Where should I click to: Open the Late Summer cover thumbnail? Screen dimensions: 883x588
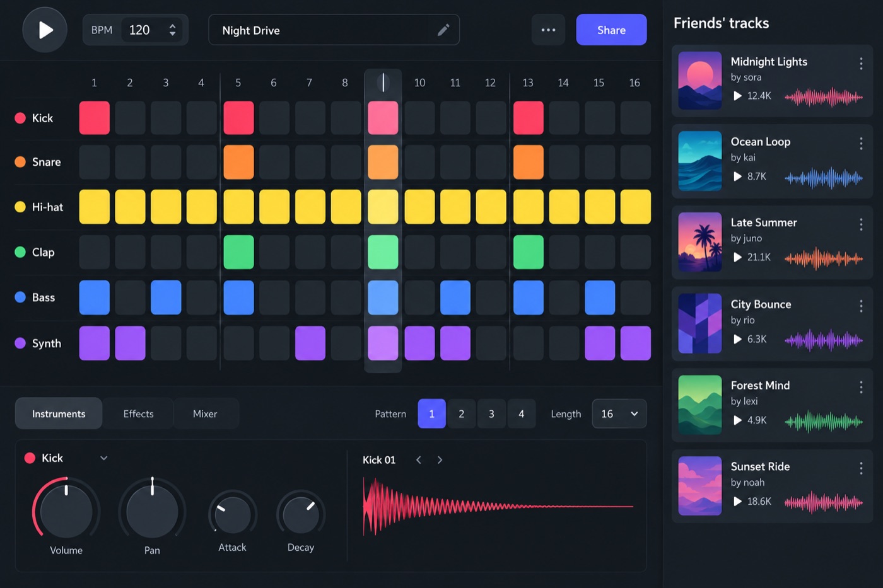[700, 242]
